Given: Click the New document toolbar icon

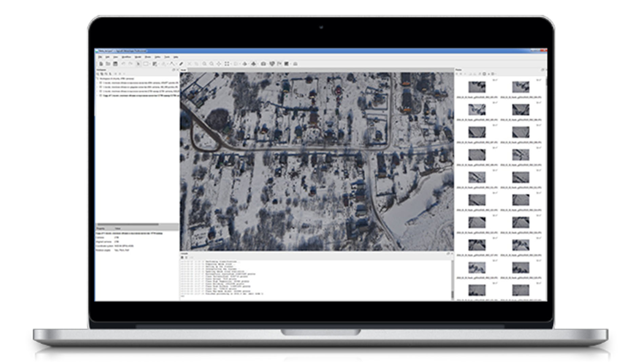Looking at the screenshot, I should 101,64.
